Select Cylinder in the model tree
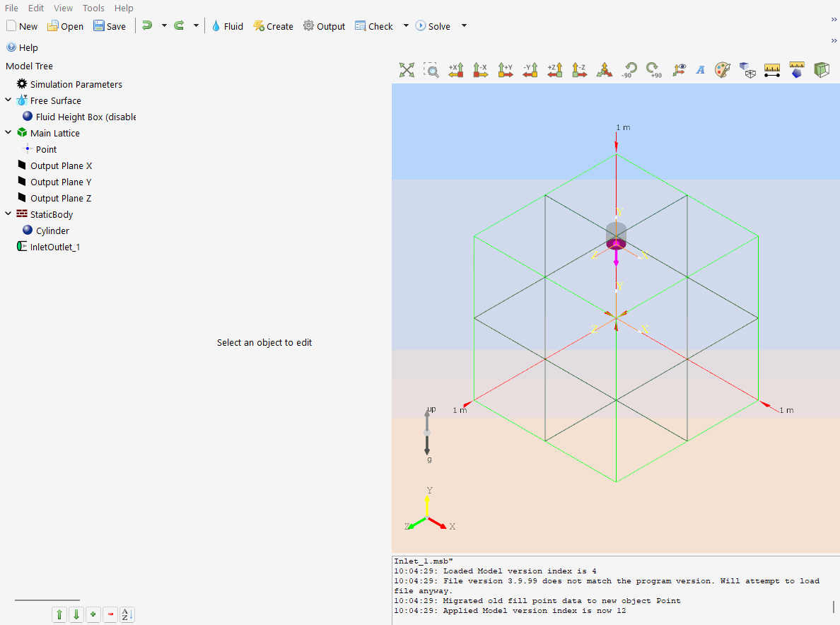Screen dimensions: 840x625 (52, 230)
